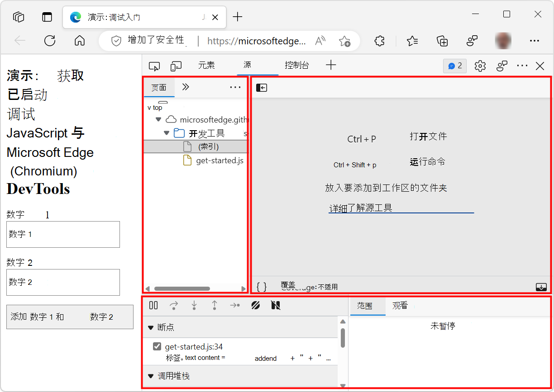554x392 pixels.
Task: Open navigator pane three-dot menu
Action: [235, 87]
